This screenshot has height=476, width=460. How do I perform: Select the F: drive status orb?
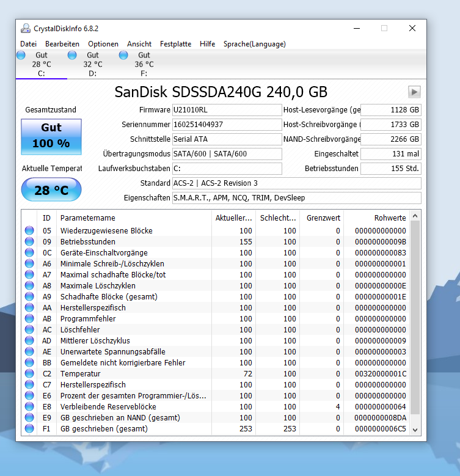(x=123, y=55)
